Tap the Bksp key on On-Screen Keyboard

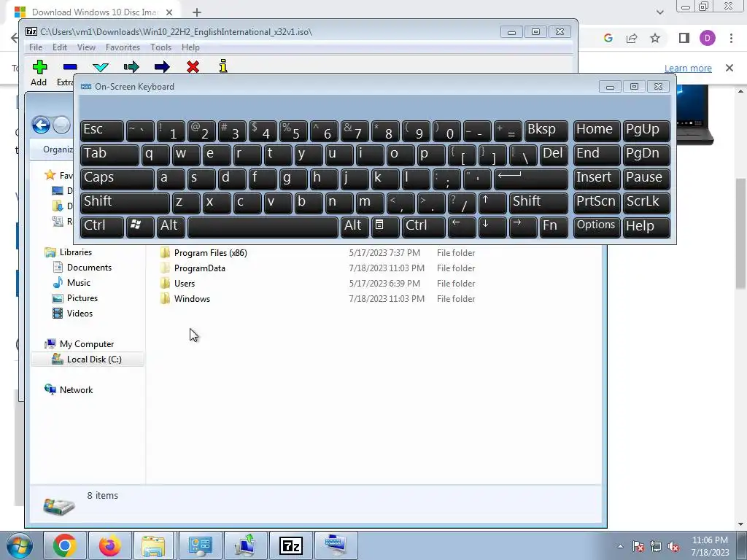[x=546, y=131]
